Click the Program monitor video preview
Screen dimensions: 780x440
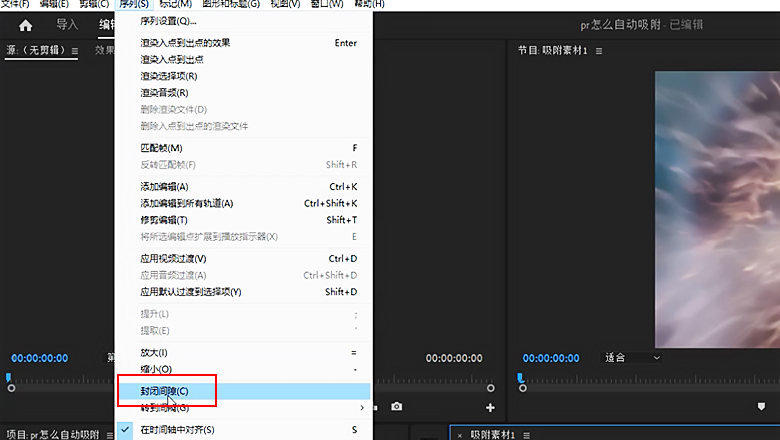point(717,209)
